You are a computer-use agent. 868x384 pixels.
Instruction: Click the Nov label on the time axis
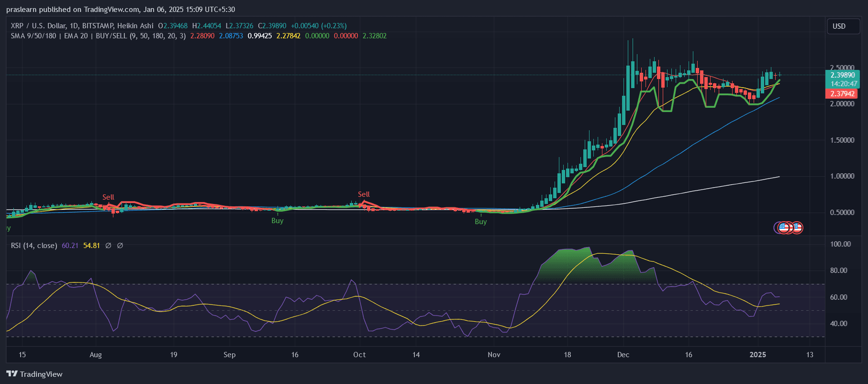tap(494, 355)
